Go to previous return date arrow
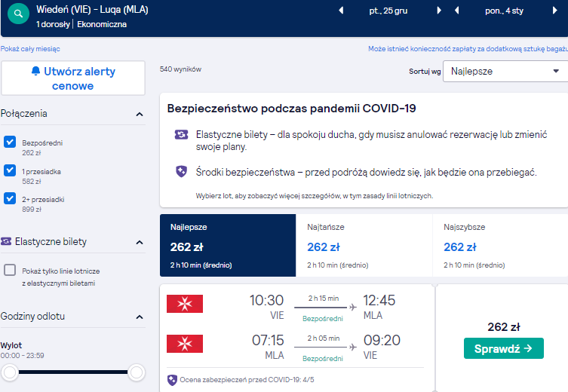Viewport: 568px width, 392px height. click(x=457, y=11)
